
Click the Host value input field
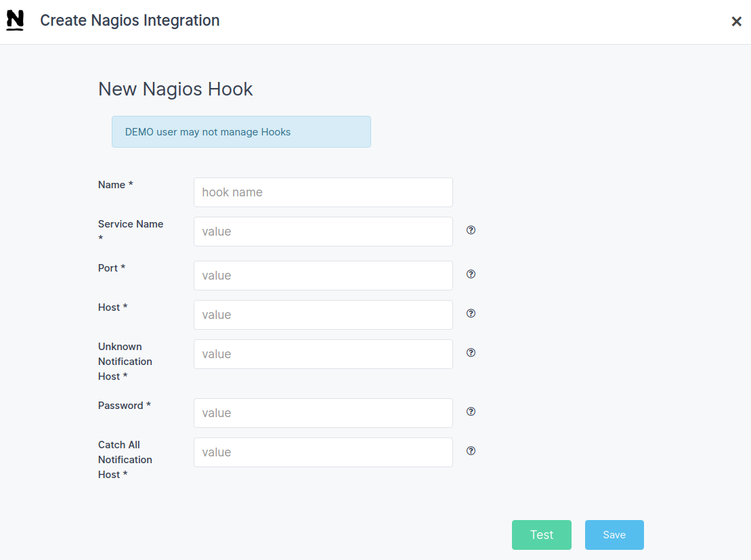(323, 315)
